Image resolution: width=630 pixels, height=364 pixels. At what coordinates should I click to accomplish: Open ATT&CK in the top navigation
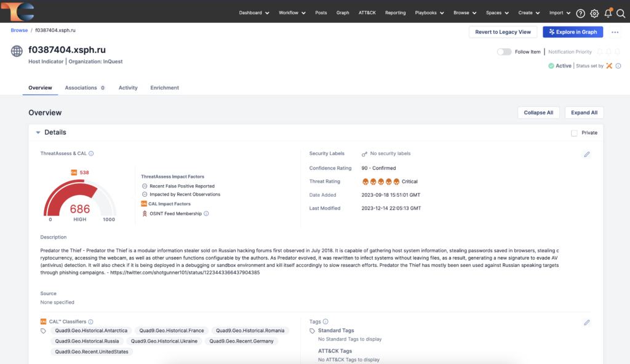click(x=367, y=13)
